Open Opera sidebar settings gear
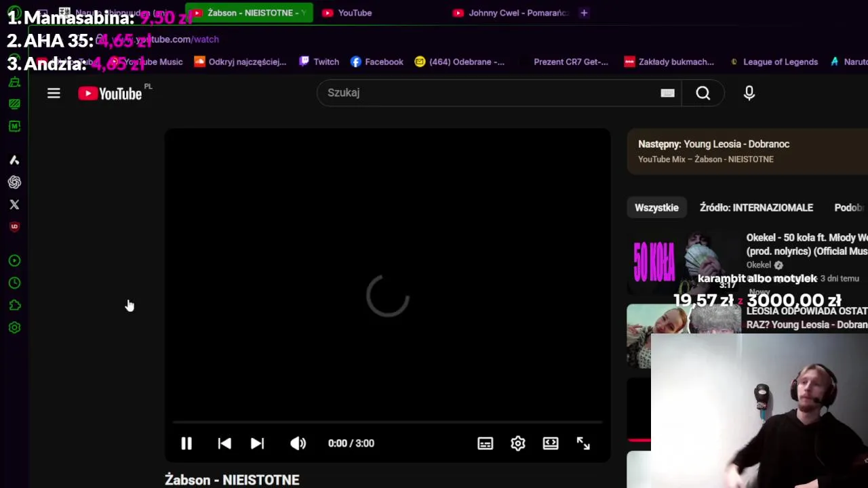868x488 pixels. pos(14,327)
